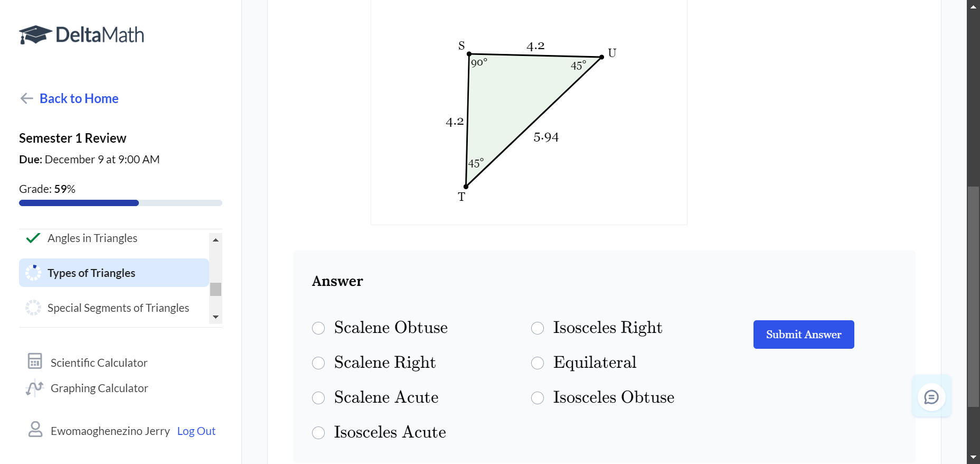Image resolution: width=980 pixels, height=464 pixels.
Task: Click the up arrow on the sidebar scrollbar
Action: (215, 239)
